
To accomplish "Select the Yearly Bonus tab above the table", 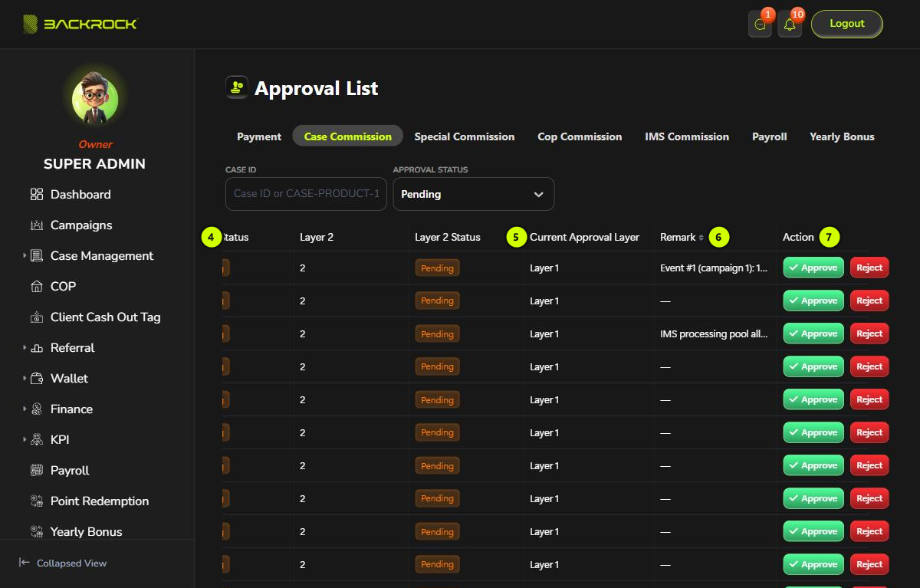I will tap(842, 136).
